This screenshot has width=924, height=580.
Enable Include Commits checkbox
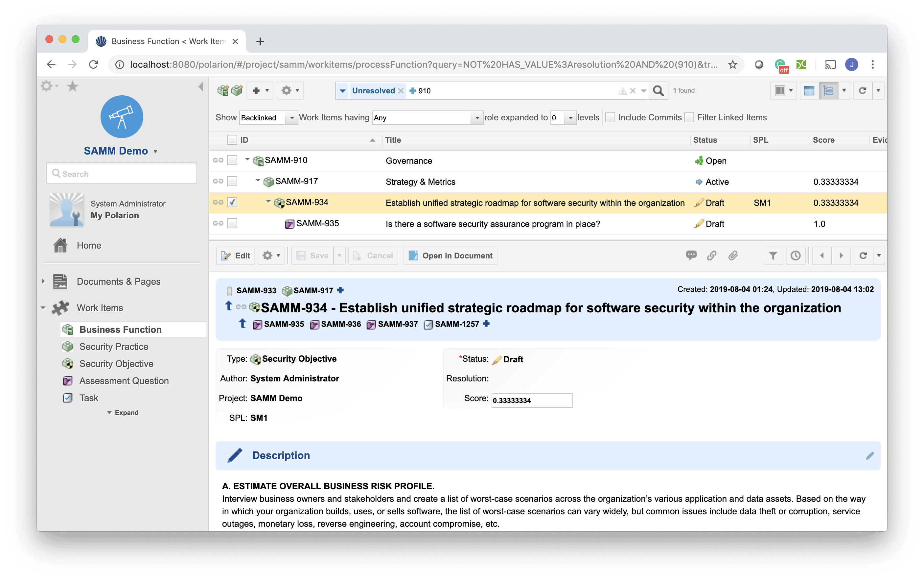click(610, 117)
